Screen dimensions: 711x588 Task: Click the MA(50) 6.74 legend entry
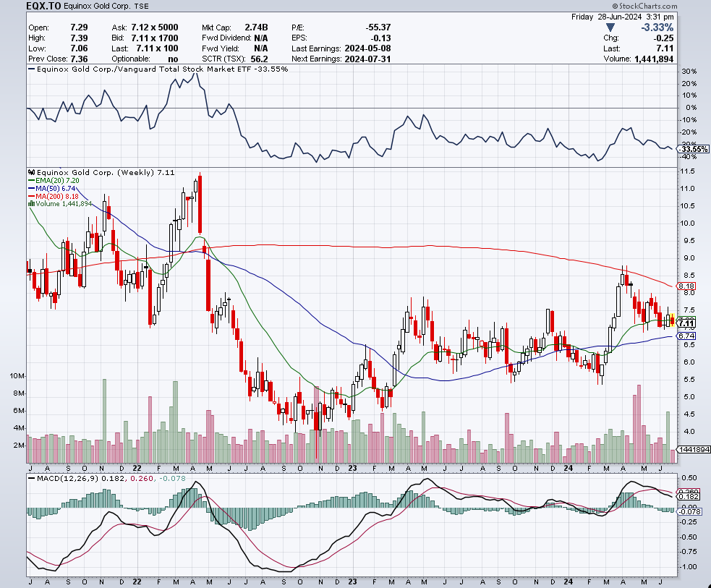pyautogui.click(x=51, y=188)
